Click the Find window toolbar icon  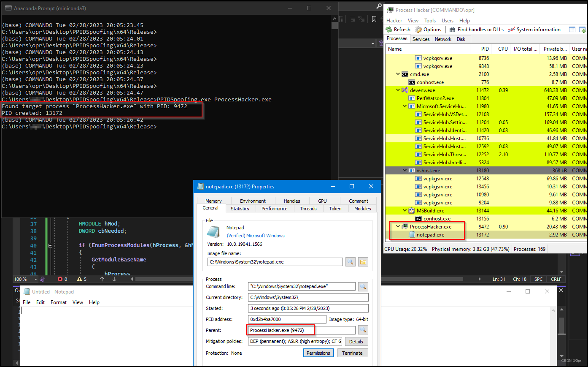572,30
